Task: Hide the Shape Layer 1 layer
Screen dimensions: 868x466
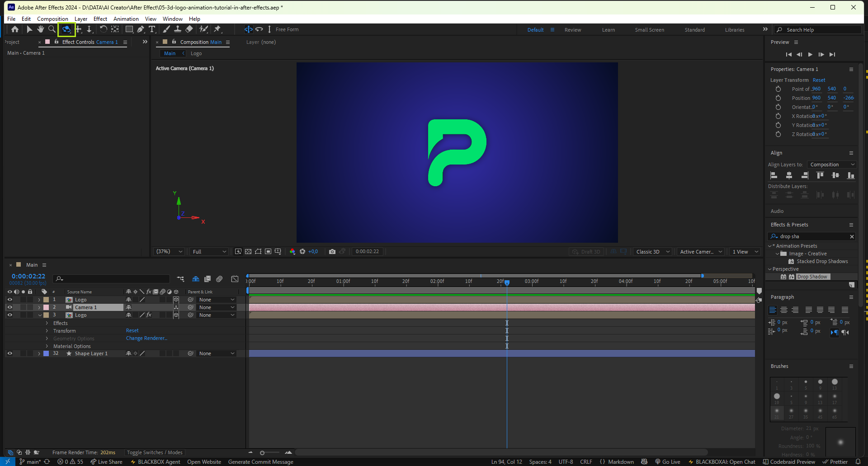Action: tap(9, 353)
